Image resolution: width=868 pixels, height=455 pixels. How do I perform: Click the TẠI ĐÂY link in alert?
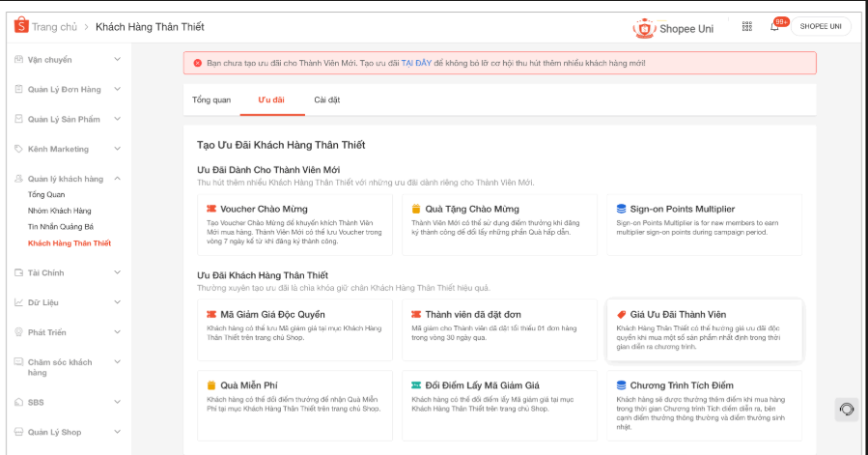pyautogui.click(x=416, y=63)
